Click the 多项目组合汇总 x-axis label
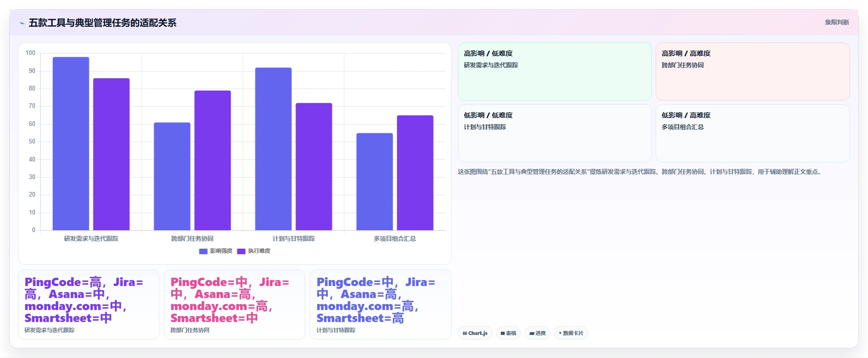868x358 pixels. pos(395,239)
